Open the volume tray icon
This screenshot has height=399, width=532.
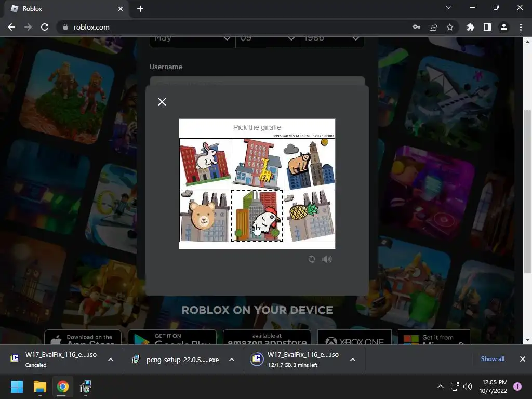point(468,387)
